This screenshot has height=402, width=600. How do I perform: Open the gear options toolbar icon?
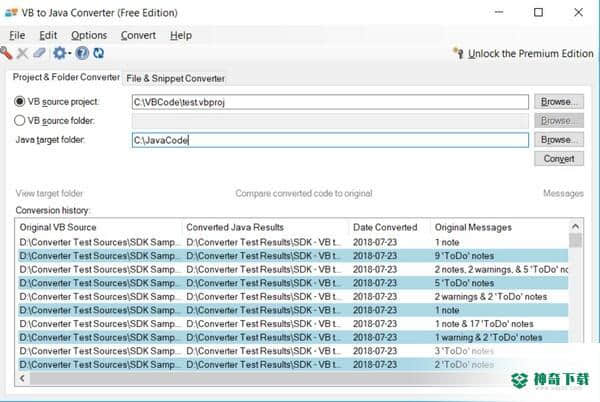[59, 53]
